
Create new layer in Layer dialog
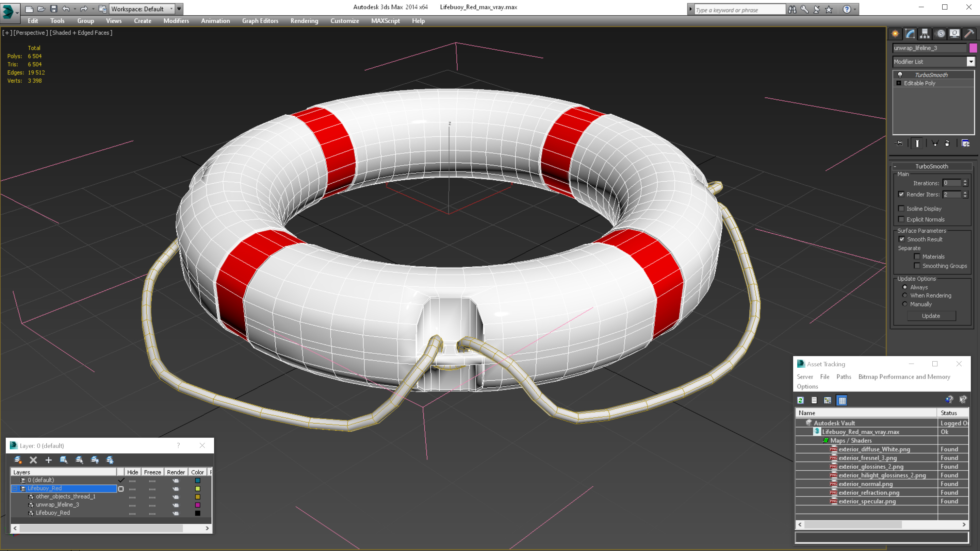[18, 460]
